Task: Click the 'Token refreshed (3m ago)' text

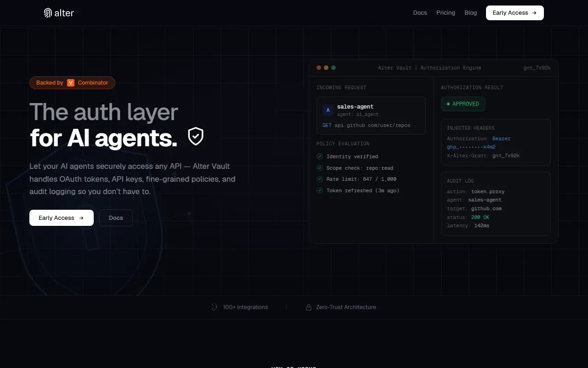Action: pos(363,190)
